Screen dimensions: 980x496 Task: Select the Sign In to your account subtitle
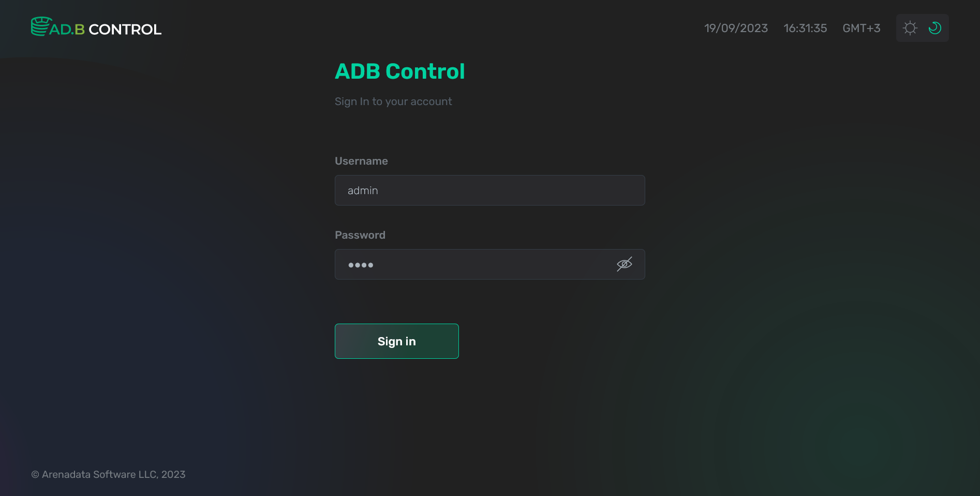point(393,101)
